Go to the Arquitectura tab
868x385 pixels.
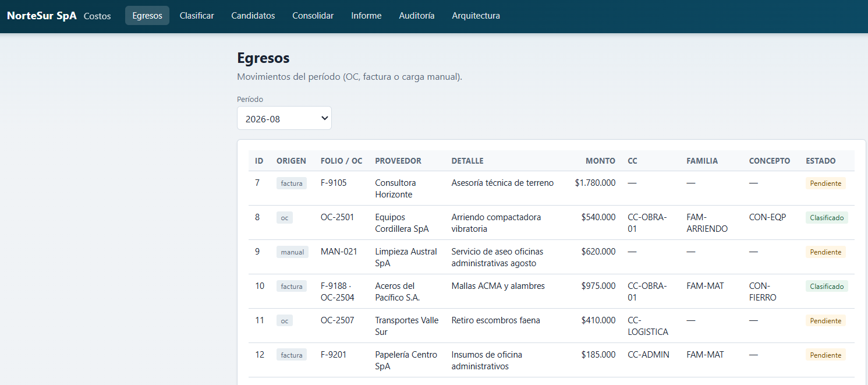click(476, 16)
